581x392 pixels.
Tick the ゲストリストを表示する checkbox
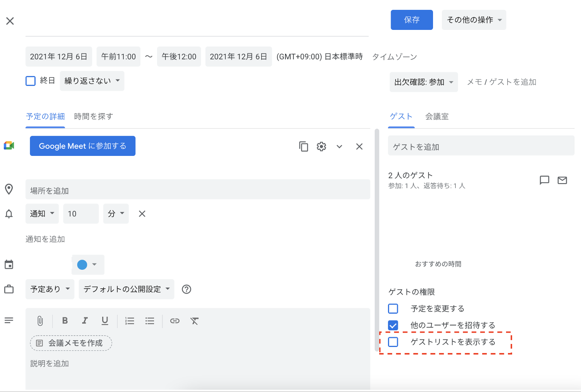coord(393,342)
